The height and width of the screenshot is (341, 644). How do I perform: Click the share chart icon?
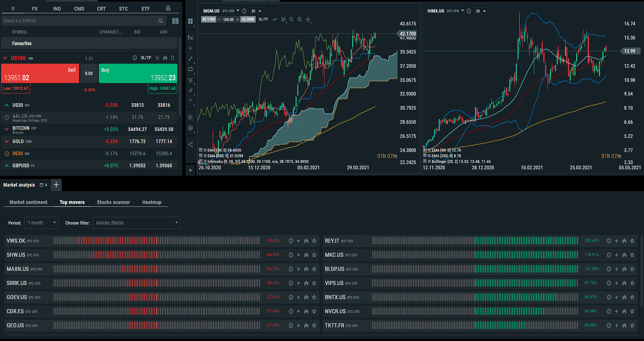click(190, 144)
